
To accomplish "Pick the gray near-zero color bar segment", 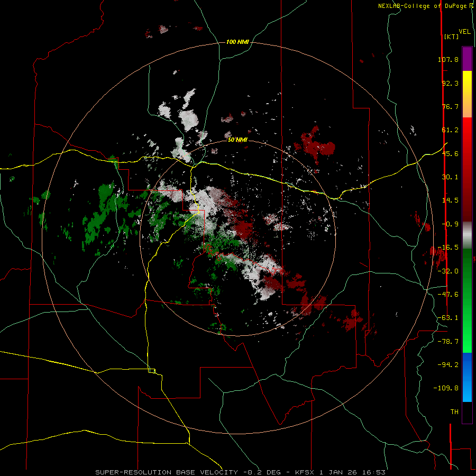I will (x=467, y=235).
